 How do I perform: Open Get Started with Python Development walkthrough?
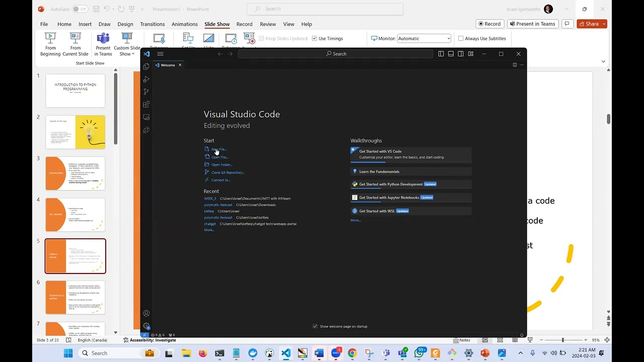tap(411, 184)
